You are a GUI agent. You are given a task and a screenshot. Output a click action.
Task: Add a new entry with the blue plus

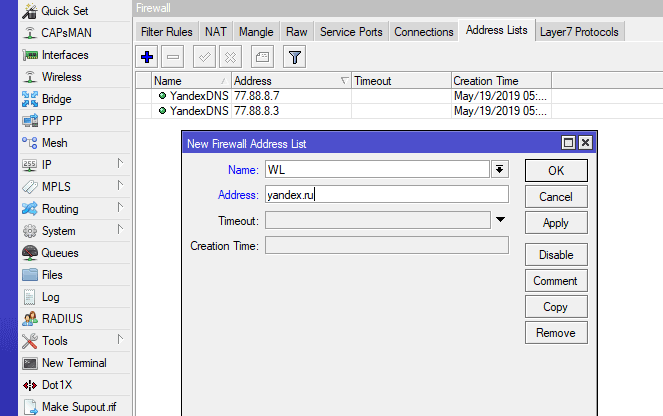pos(147,57)
